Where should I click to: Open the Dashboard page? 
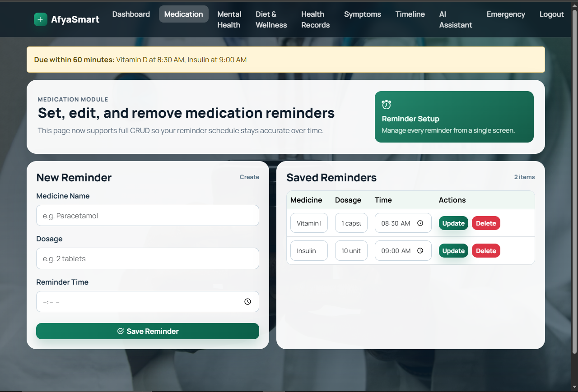coord(131,14)
